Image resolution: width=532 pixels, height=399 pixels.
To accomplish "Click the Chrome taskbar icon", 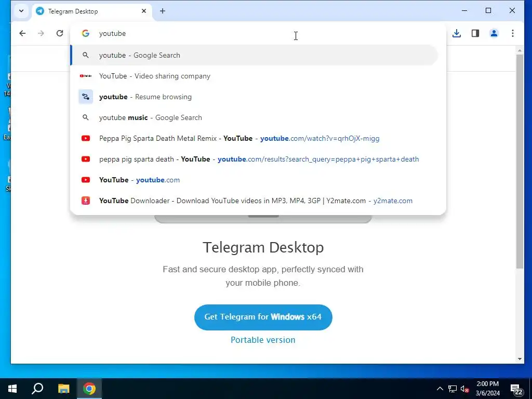I will click(89, 389).
